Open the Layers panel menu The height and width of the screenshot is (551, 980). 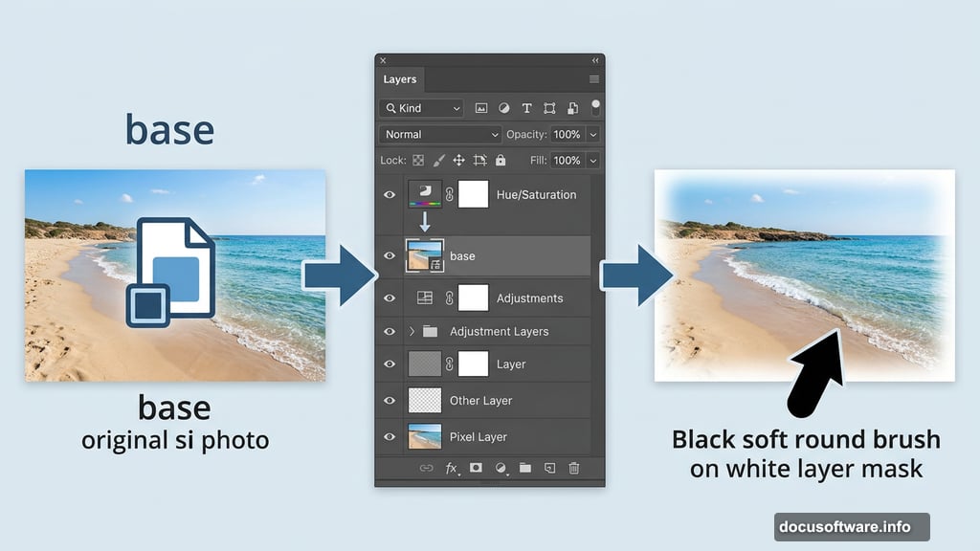pos(594,79)
